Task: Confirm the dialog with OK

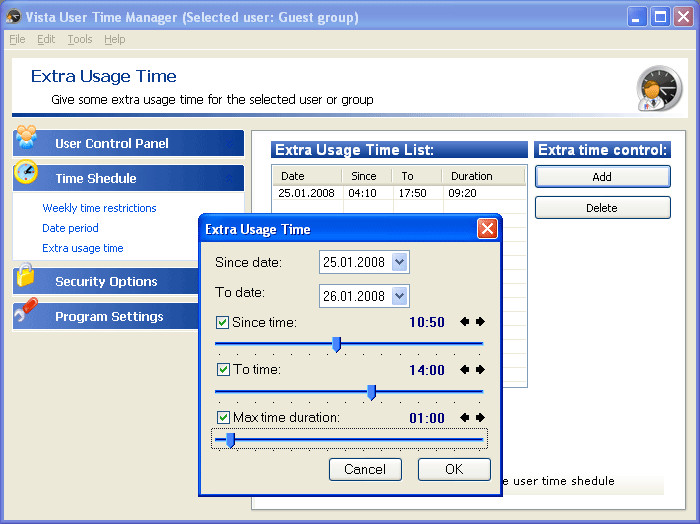Action: (x=454, y=469)
